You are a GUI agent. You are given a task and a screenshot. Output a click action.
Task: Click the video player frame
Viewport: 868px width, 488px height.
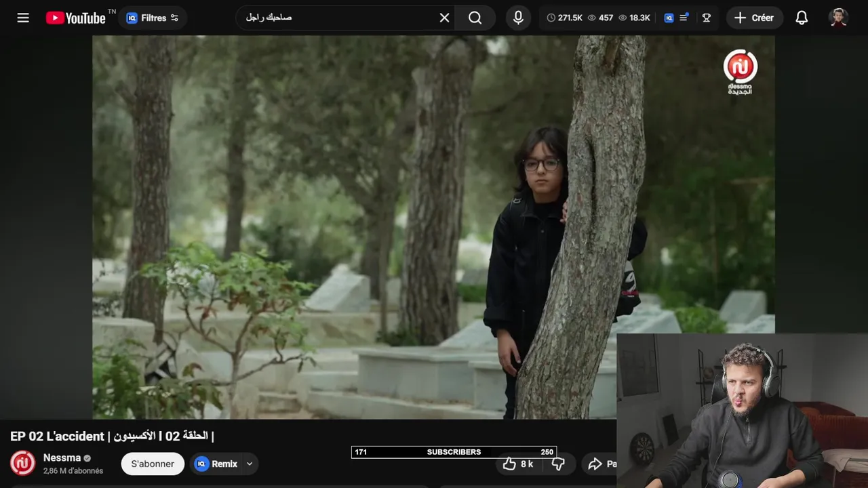click(433, 227)
